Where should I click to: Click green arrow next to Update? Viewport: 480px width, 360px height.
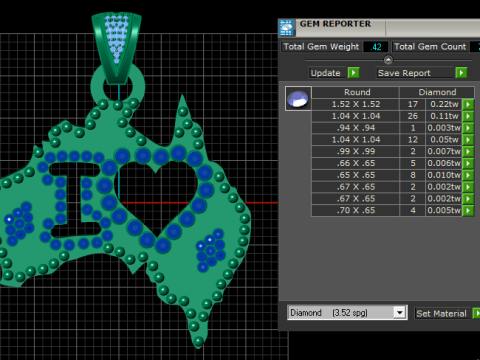[353, 73]
